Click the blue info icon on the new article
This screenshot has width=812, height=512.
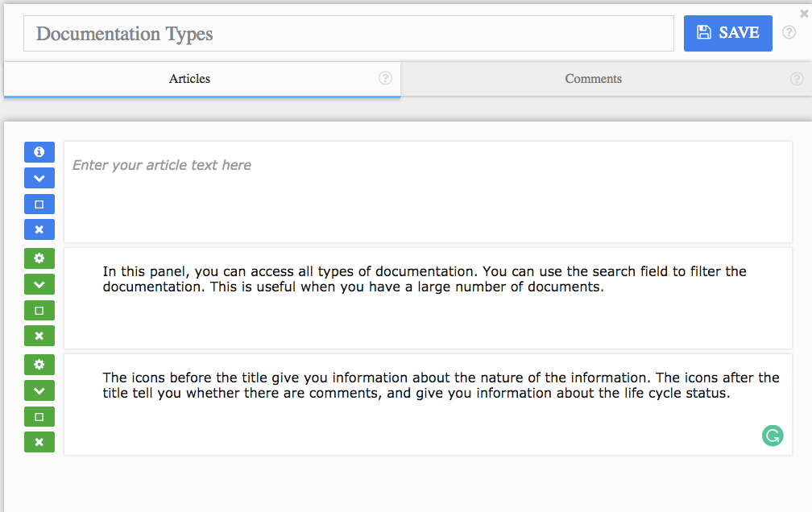click(39, 152)
